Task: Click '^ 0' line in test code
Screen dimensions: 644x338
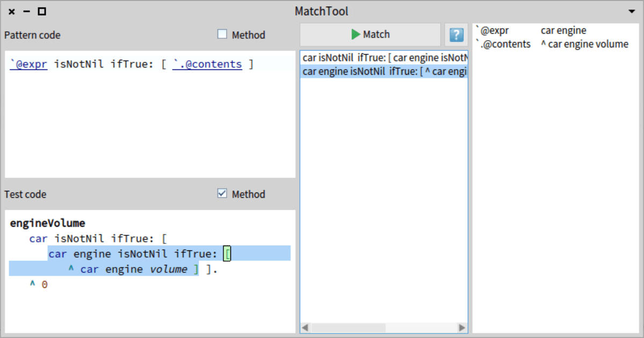Action: click(x=39, y=284)
